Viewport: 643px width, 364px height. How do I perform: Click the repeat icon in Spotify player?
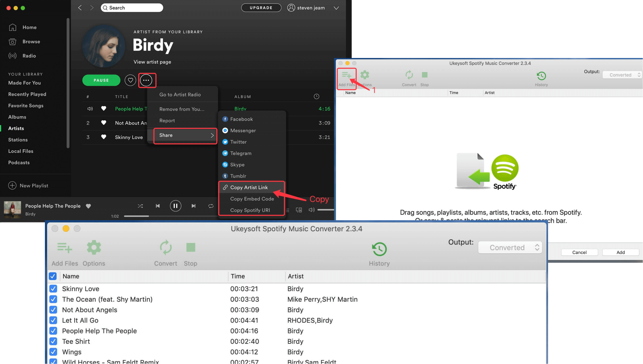[210, 205]
